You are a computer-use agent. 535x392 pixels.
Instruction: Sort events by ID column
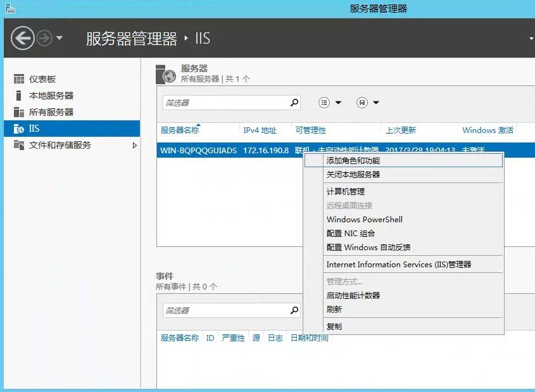(210, 338)
